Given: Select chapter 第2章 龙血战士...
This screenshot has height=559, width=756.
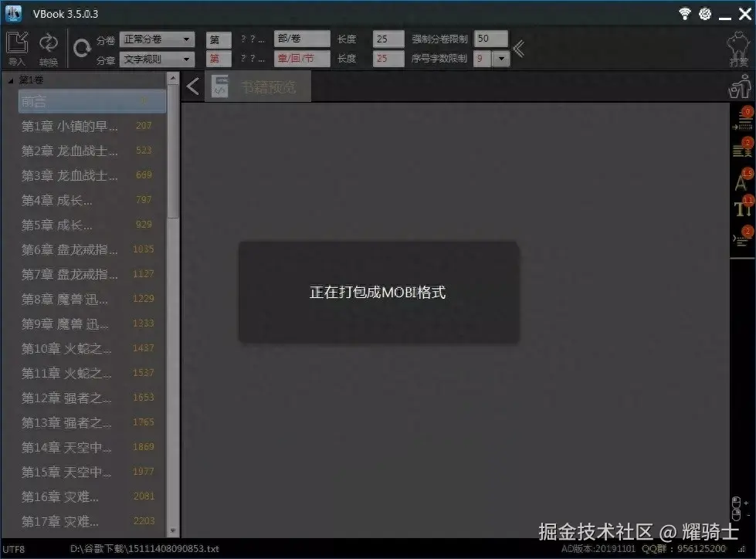Looking at the screenshot, I should pos(92,151).
